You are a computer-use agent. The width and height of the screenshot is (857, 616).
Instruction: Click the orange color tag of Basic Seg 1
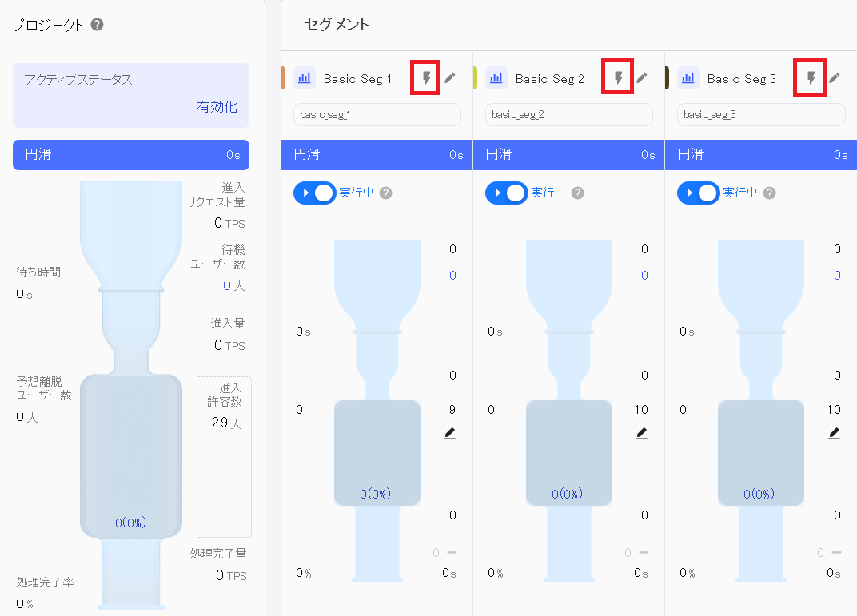284,78
